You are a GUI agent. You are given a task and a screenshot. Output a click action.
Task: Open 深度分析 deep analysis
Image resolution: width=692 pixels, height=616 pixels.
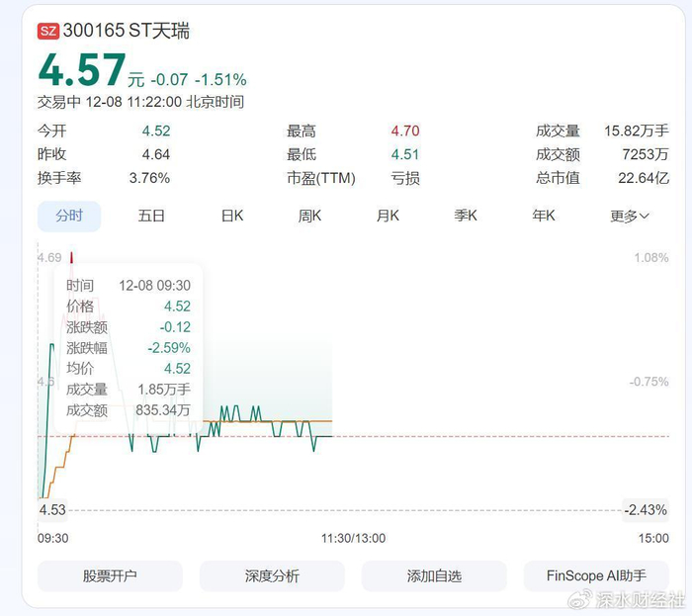point(272,575)
